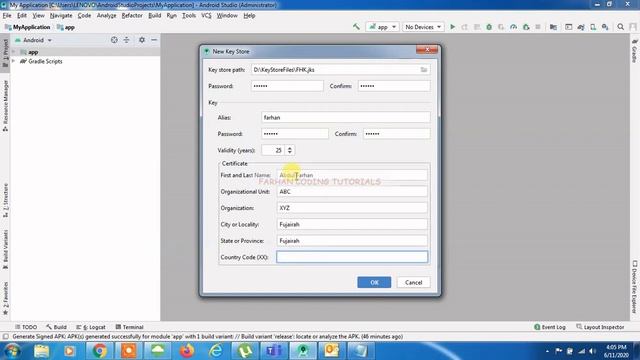Click the Select Opened File target icon

114,40
